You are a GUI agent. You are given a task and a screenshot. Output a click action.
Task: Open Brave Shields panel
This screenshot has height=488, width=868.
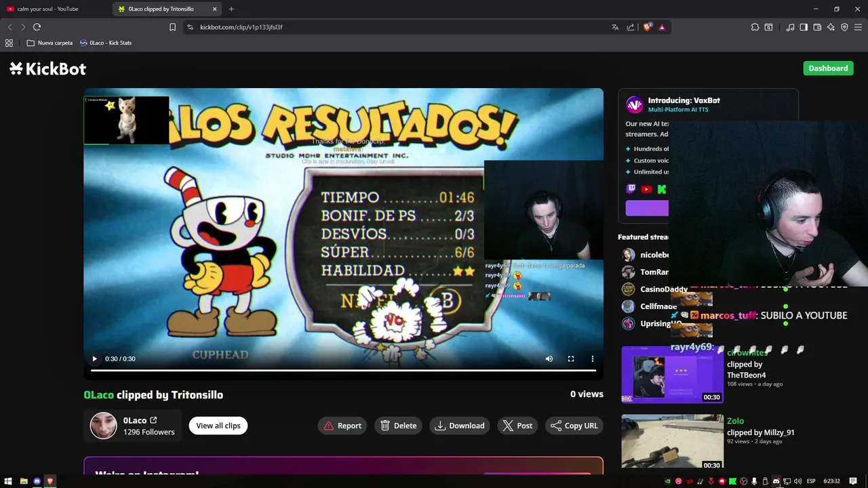click(647, 27)
